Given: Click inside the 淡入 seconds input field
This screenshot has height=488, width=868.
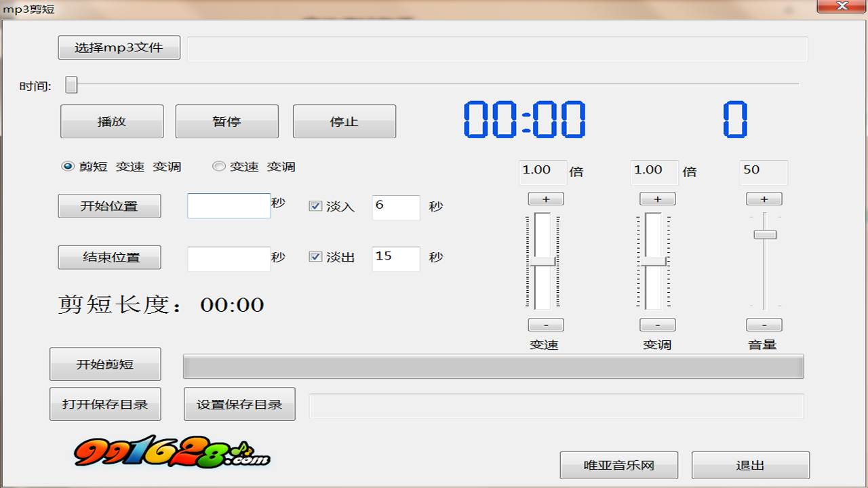Looking at the screenshot, I should coord(395,207).
